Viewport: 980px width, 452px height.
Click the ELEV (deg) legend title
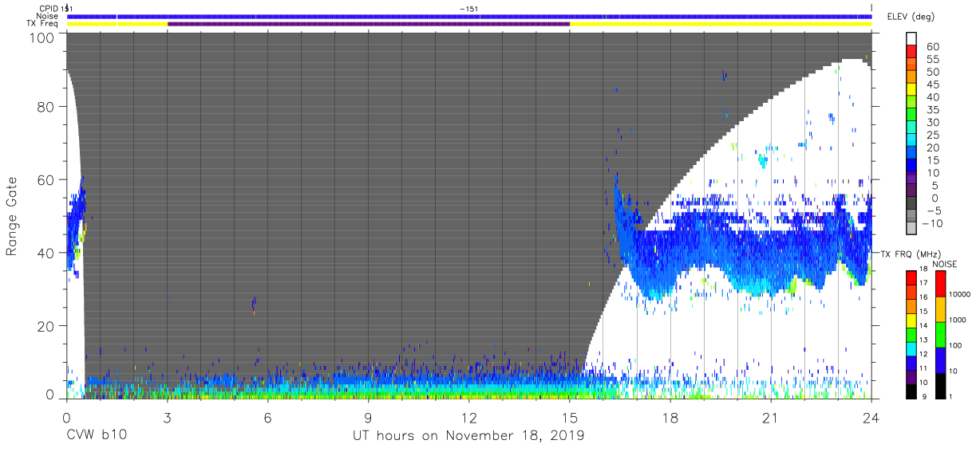910,16
